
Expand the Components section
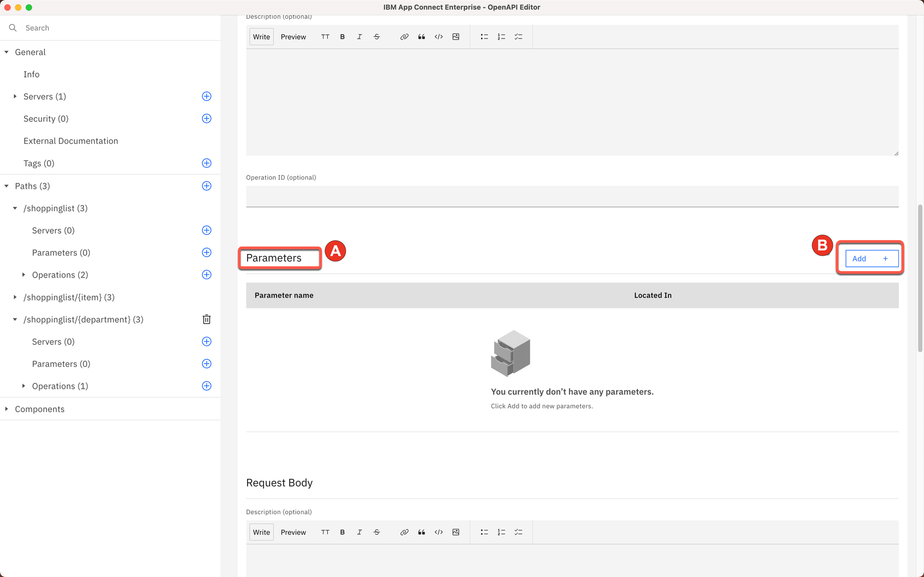coord(5,409)
